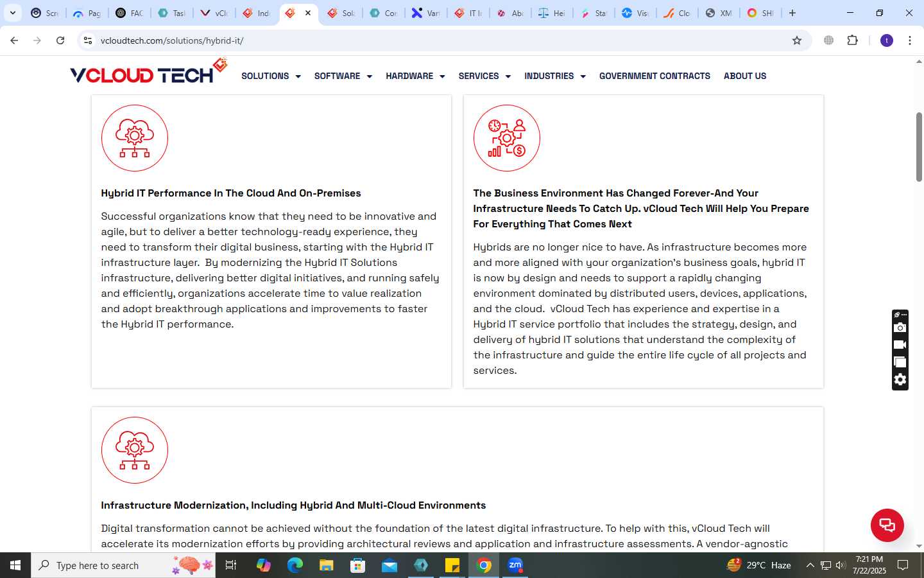Screen dimensions: 924x578
Task: Open the tab search dropdown arrow
Action: 12,13
